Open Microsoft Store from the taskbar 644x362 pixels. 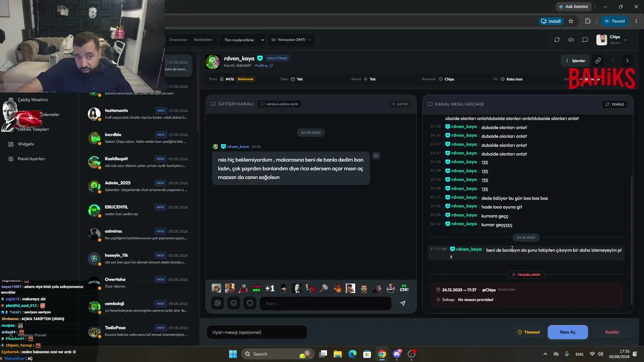click(367, 354)
